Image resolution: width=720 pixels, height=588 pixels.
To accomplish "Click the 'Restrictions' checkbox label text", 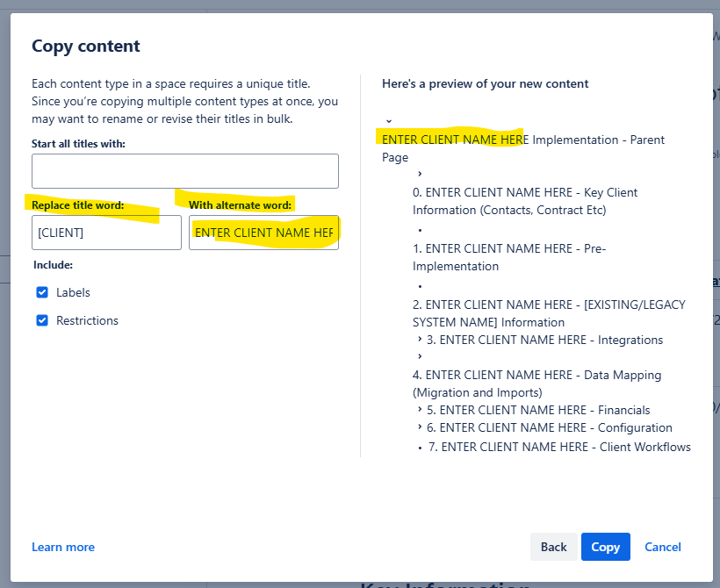I will pos(87,320).
